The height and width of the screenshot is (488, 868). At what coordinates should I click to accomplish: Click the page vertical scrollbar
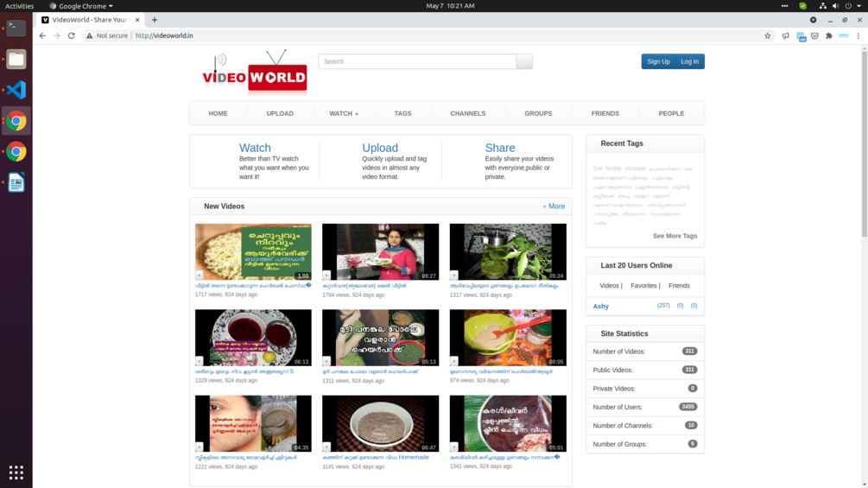coord(865,144)
